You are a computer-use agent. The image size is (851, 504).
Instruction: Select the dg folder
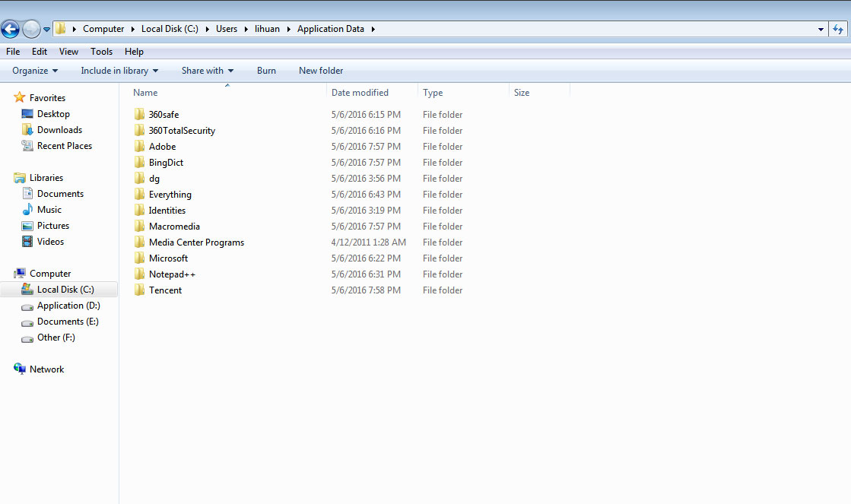(154, 179)
